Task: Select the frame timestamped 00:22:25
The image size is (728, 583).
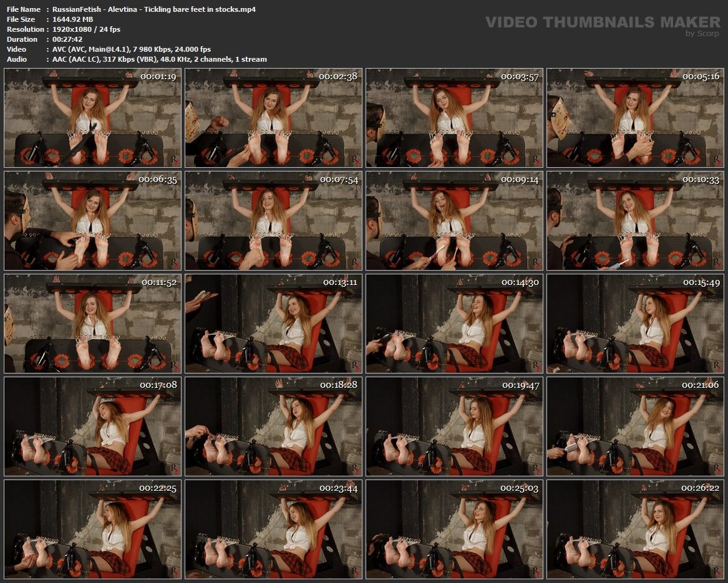Action: pyautogui.click(x=92, y=529)
